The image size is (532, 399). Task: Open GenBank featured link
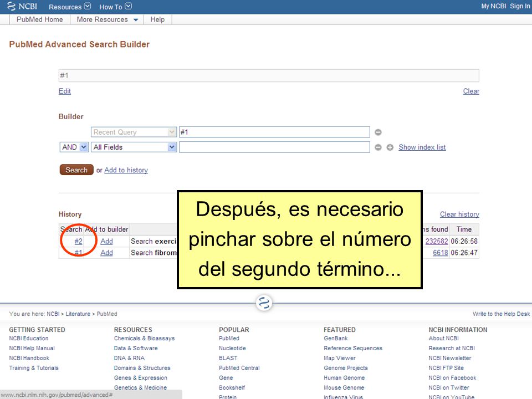(x=336, y=338)
